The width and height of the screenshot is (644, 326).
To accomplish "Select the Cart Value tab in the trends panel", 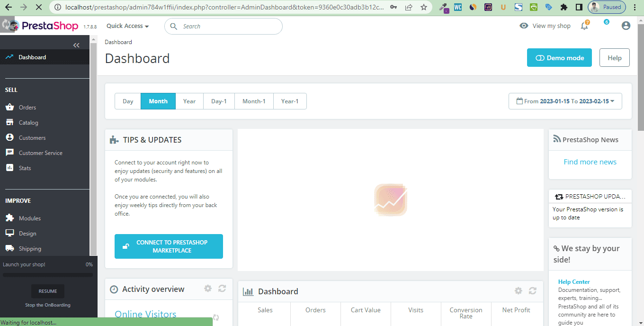I will click(366, 314).
